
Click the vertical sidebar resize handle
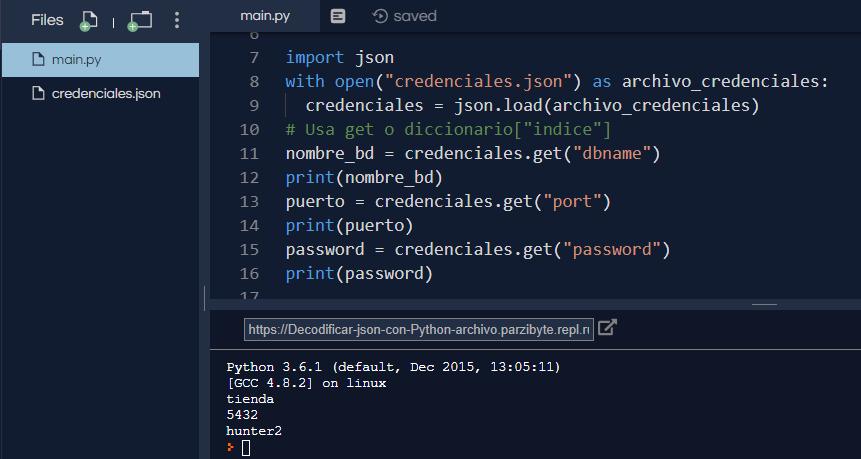[x=205, y=297]
